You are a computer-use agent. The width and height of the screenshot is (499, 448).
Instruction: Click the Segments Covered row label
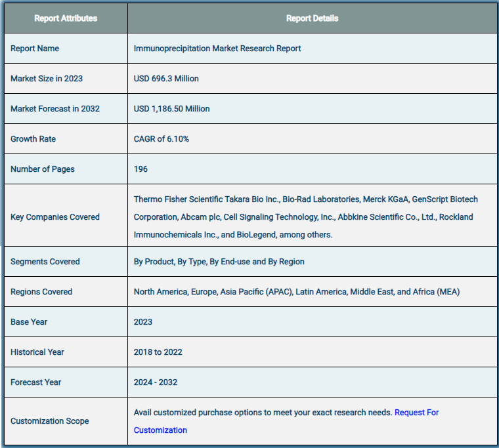pos(45,261)
